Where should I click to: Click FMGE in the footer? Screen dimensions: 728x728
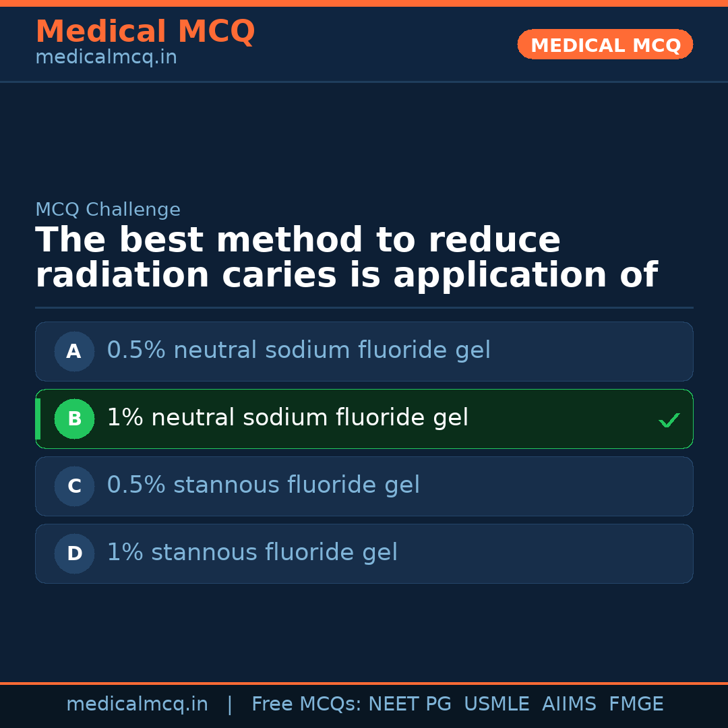636,704
